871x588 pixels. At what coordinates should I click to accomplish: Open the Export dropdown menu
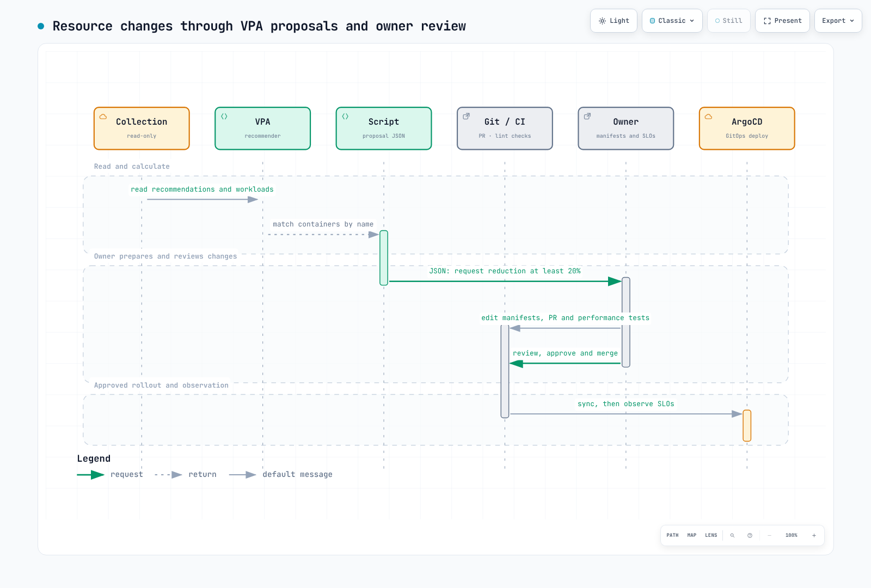(838, 21)
